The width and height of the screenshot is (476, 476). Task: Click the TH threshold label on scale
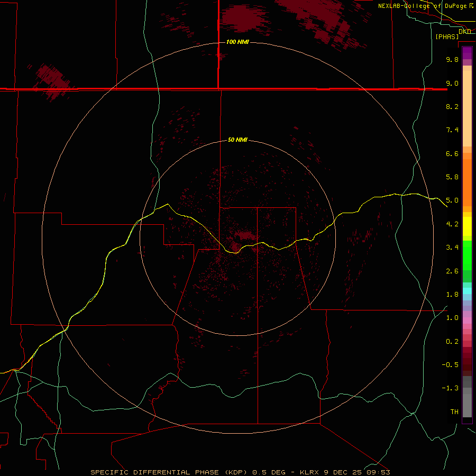pyautogui.click(x=454, y=412)
